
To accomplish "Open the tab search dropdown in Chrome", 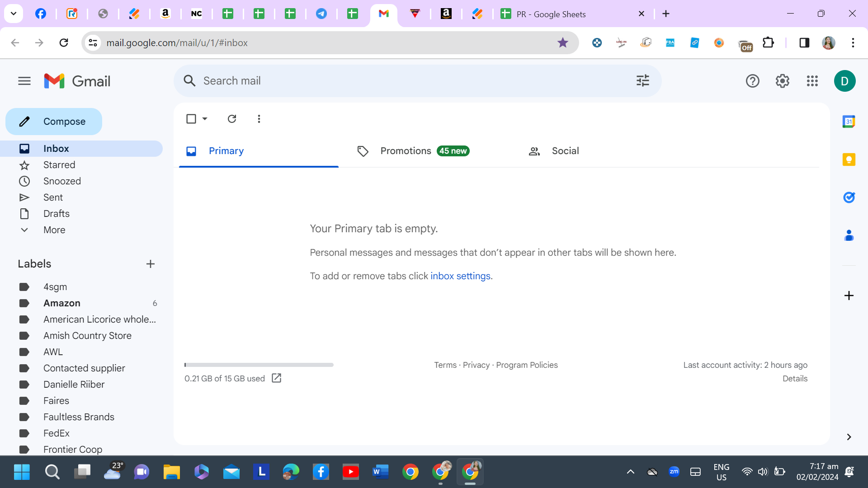I will coord(14,14).
